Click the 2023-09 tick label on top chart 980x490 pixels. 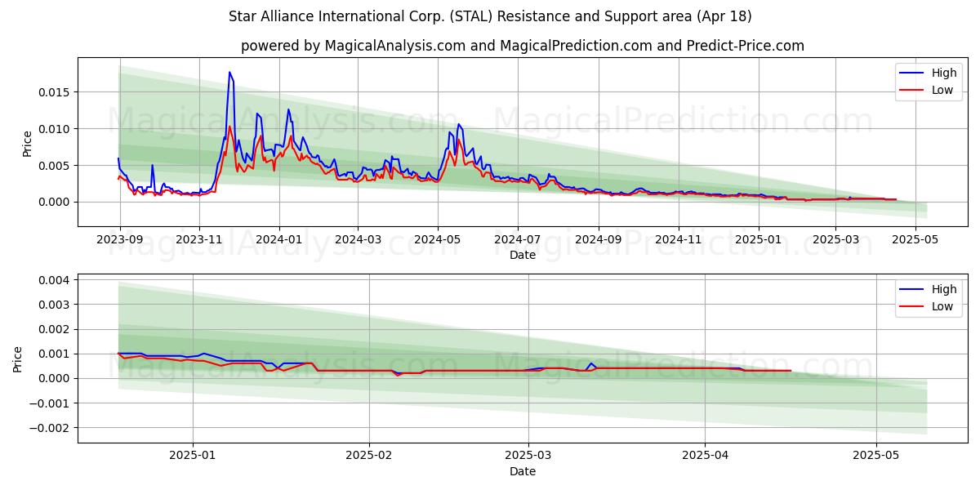click(x=120, y=239)
